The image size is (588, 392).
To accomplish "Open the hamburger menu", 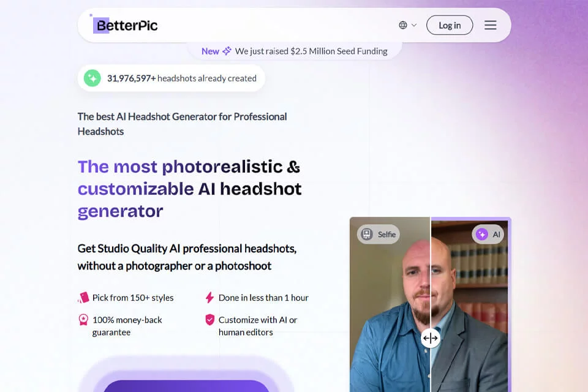I will [490, 25].
